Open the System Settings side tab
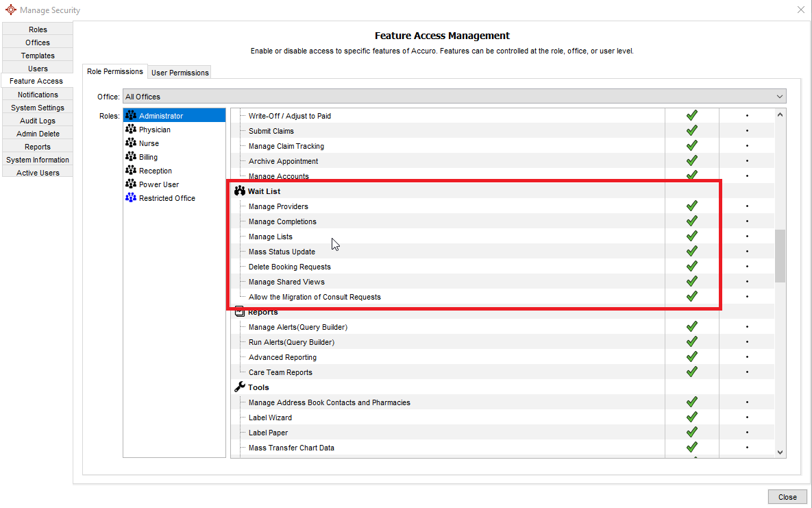The height and width of the screenshot is (508, 812). pyautogui.click(x=38, y=108)
